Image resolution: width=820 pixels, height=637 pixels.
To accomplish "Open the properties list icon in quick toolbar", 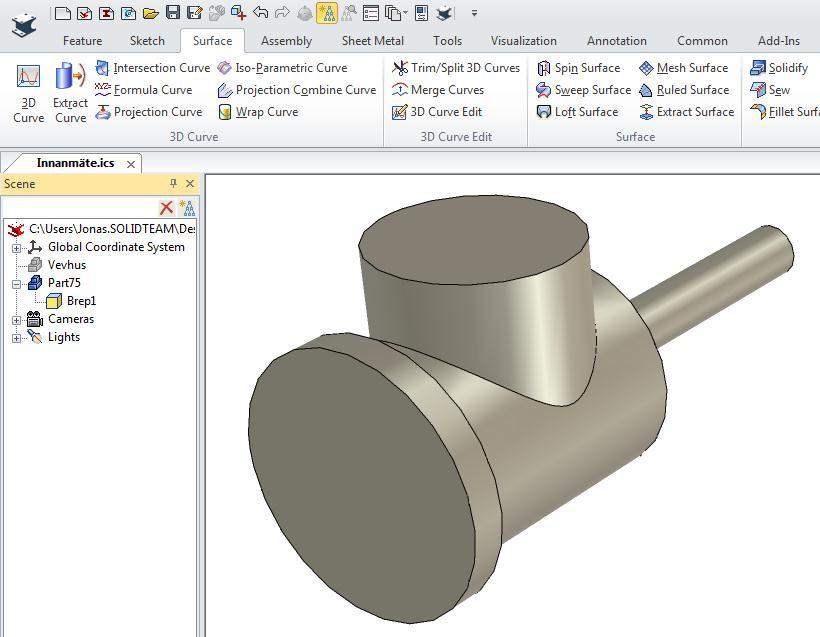I will pyautogui.click(x=370, y=13).
